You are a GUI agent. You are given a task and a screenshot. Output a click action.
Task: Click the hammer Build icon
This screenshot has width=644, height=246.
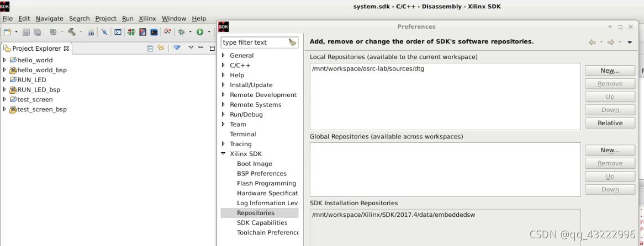(72, 32)
